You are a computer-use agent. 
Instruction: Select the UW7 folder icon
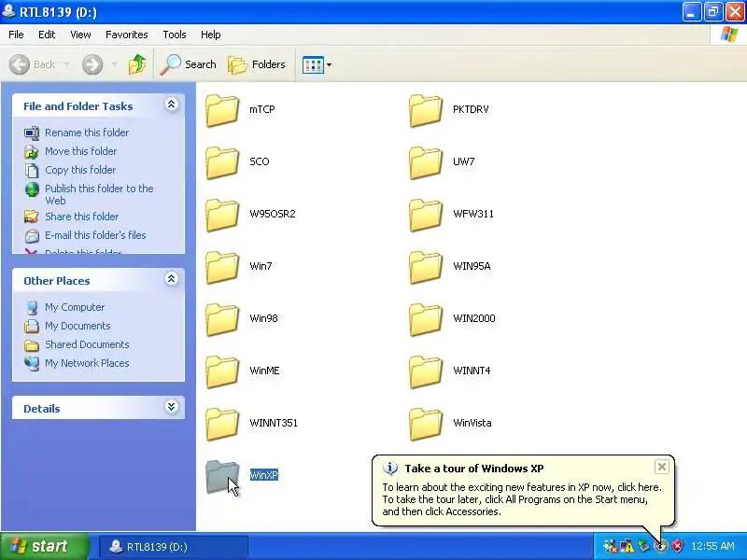[426, 162]
